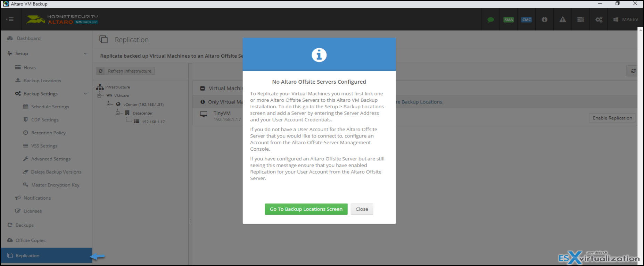Open Dashboard in the sidebar

[28, 38]
